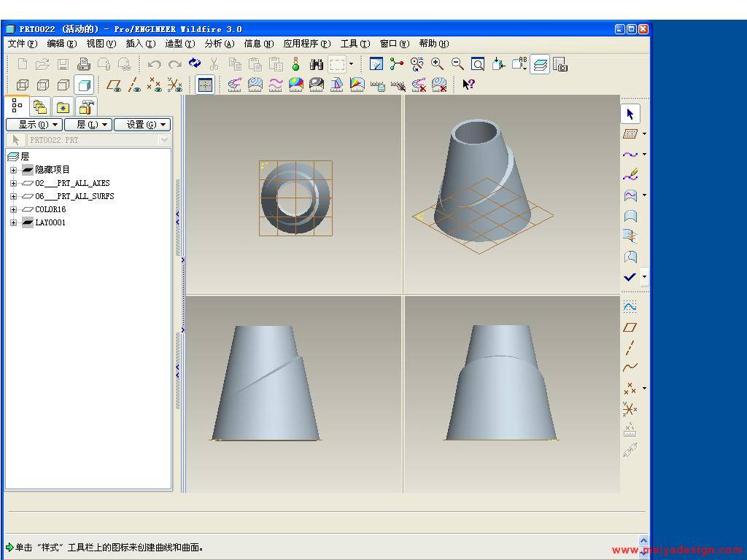Click the blue checkmark to finish Style
This screenshot has width=747, height=560.
tap(630, 276)
